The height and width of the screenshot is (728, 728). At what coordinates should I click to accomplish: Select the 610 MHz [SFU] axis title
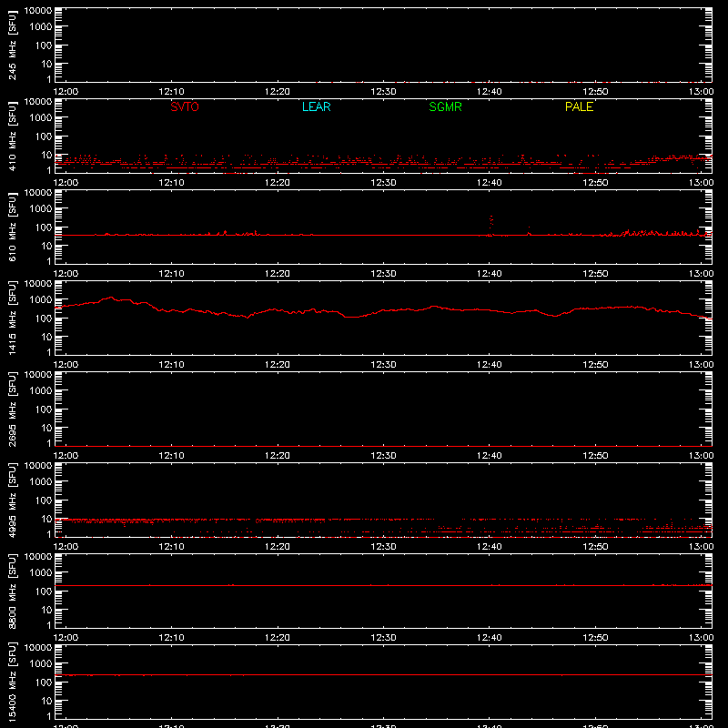[x=12, y=227]
